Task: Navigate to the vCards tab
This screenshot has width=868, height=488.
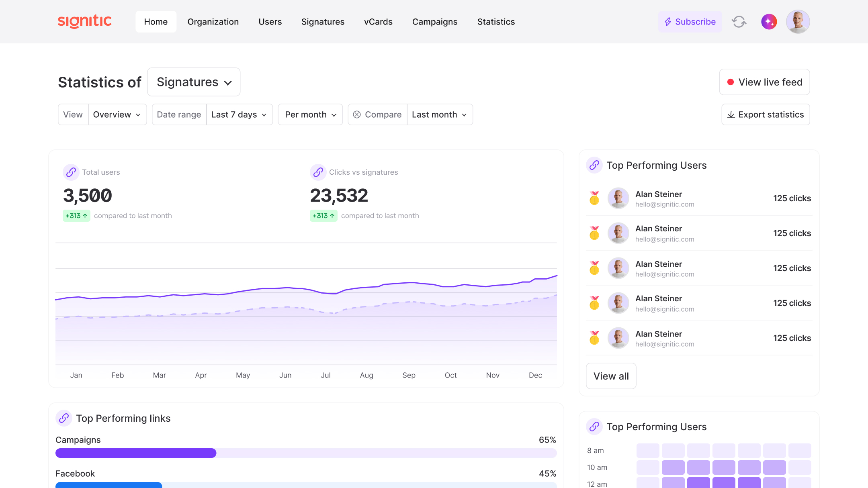Action: point(378,22)
